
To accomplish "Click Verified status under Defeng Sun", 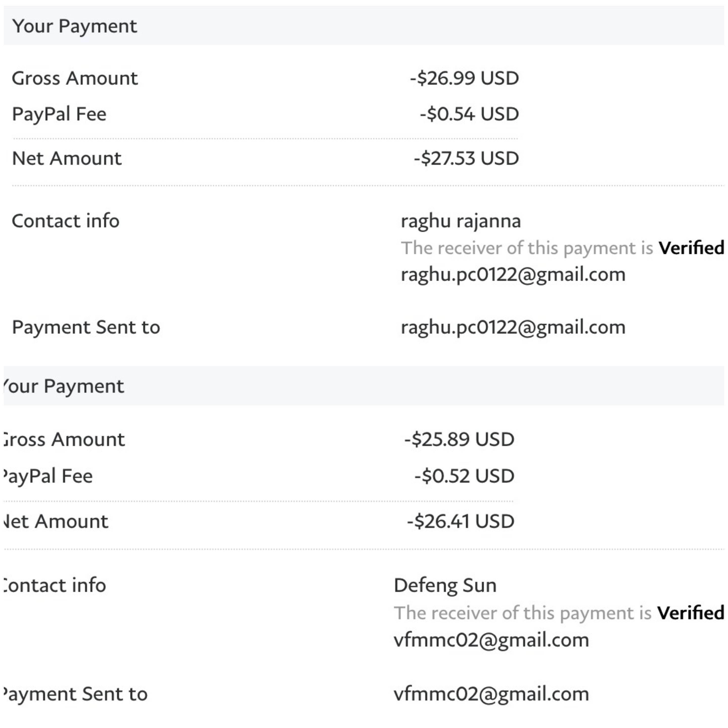I will pyautogui.click(x=690, y=613).
